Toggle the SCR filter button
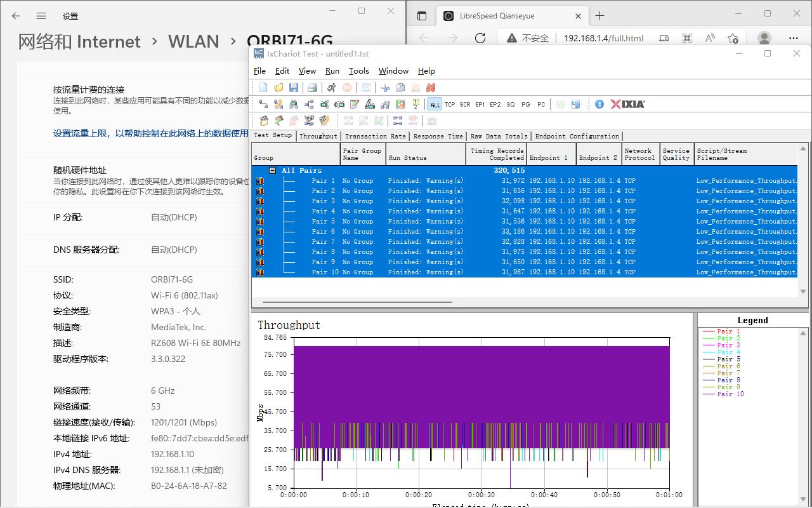Viewport: 812px width, 508px height. tap(464, 104)
